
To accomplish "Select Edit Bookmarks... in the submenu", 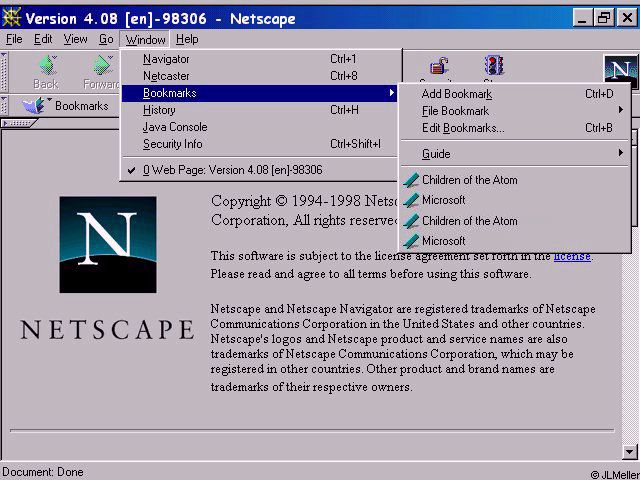I will pos(514,128).
